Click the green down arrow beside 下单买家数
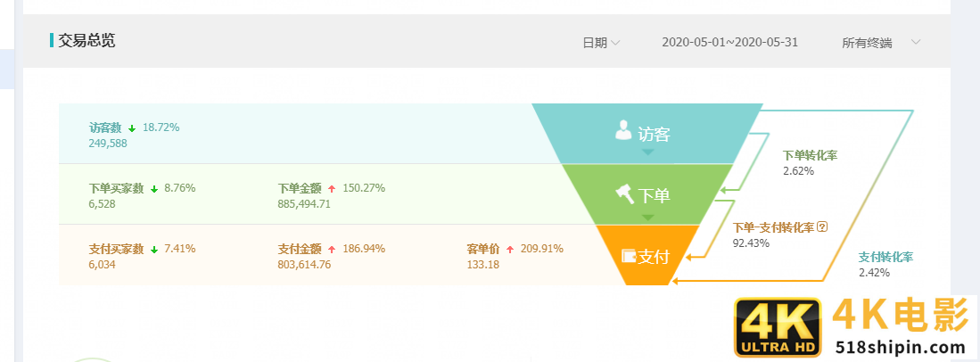Viewport: 980px width, 362px height. [154, 189]
